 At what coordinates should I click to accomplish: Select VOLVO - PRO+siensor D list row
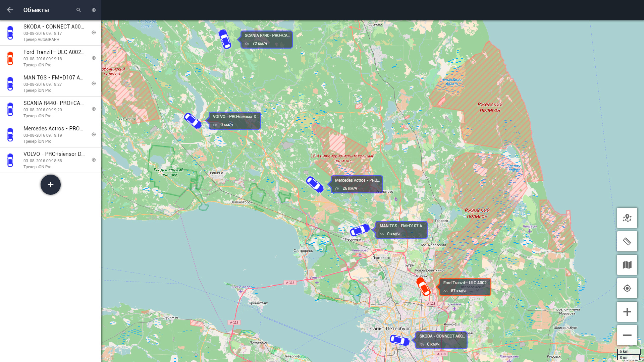51,160
